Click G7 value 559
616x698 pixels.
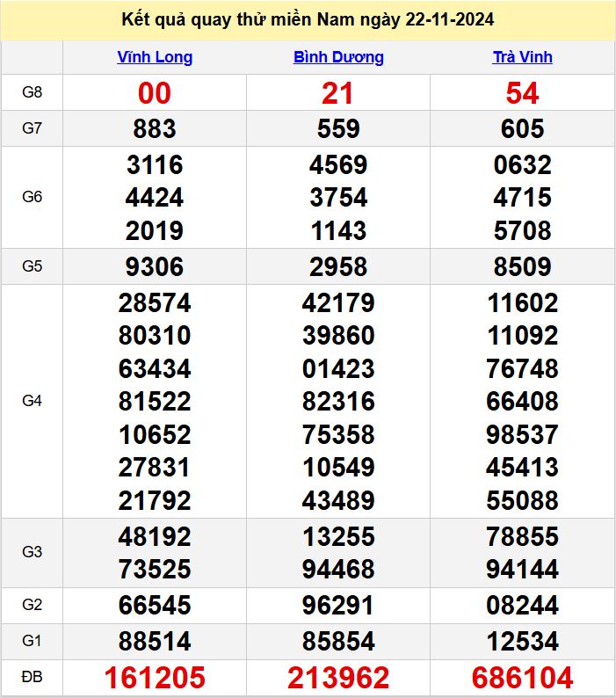[338, 128]
